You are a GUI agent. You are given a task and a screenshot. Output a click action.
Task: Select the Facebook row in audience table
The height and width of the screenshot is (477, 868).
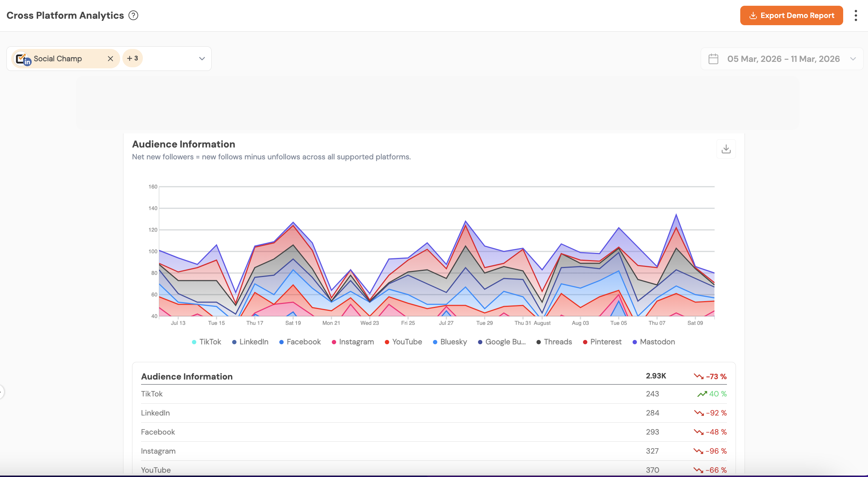(158, 432)
